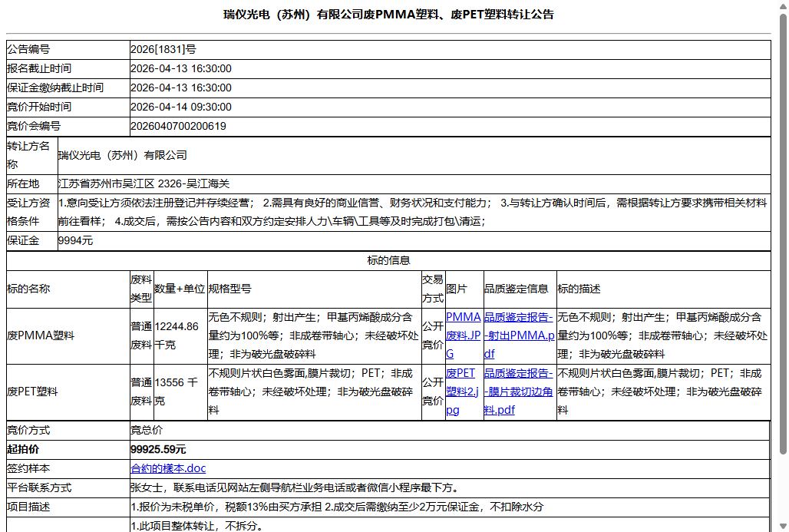Click the 所在地 label
This screenshot has height=532, width=789.
(x=23, y=183)
